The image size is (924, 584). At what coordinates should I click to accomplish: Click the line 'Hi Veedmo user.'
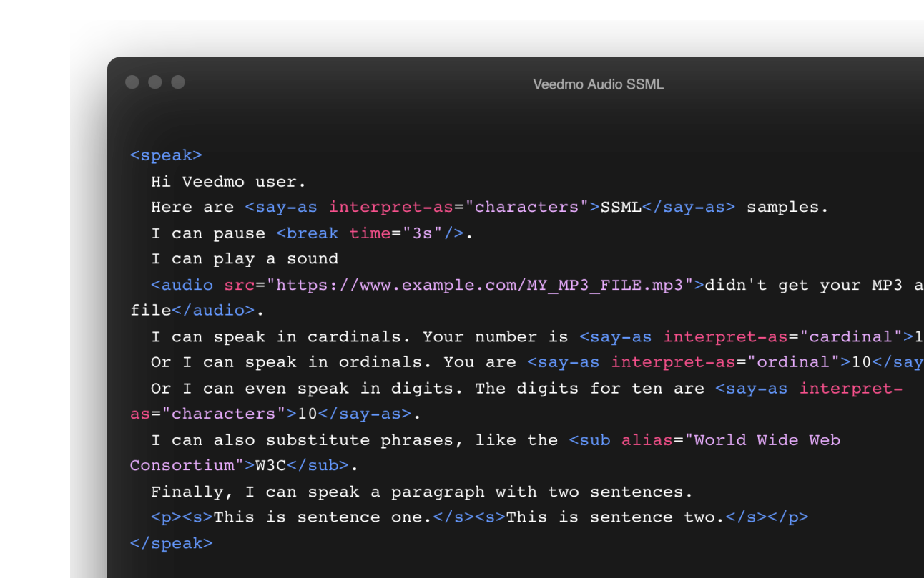[x=229, y=182]
